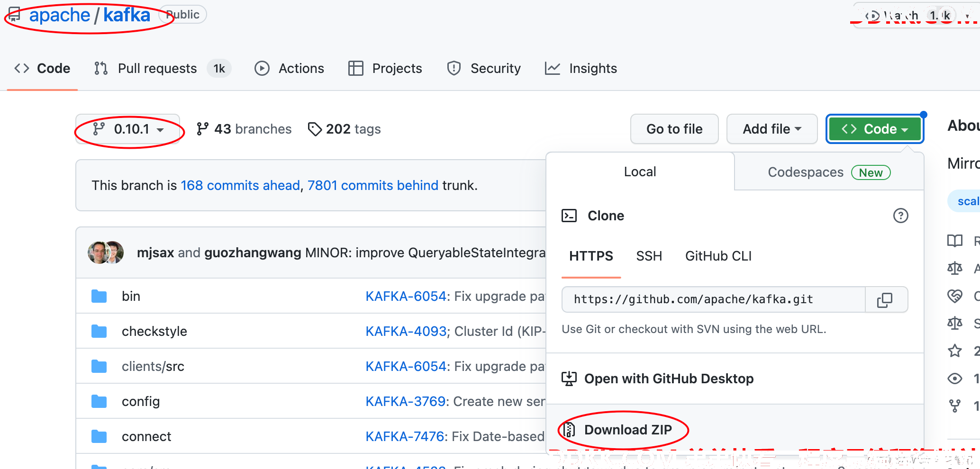
Task: Open the connect folder
Action: [x=146, y=436]
